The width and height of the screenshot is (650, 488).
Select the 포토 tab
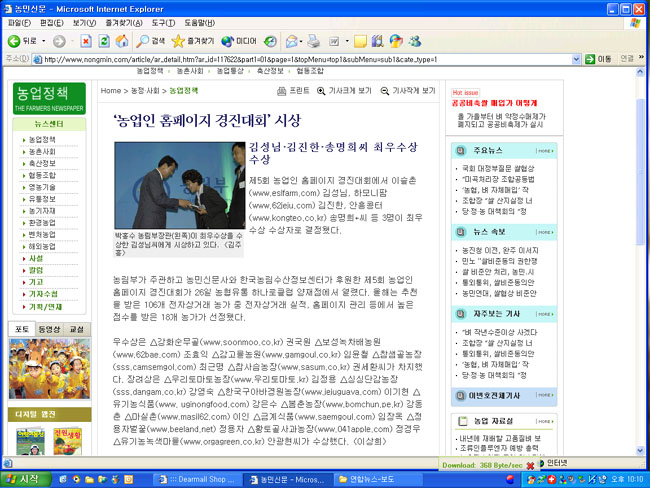(22, 329)
